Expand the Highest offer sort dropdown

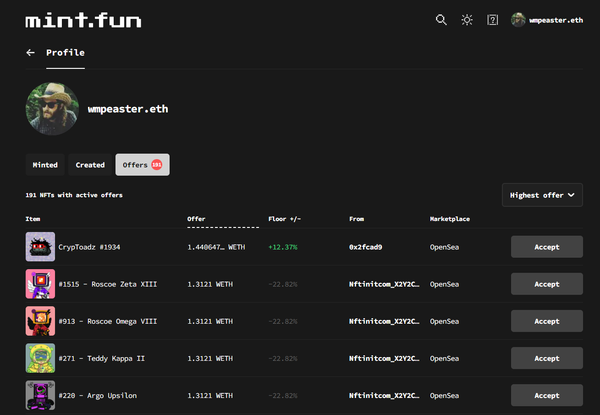point(543,195)
